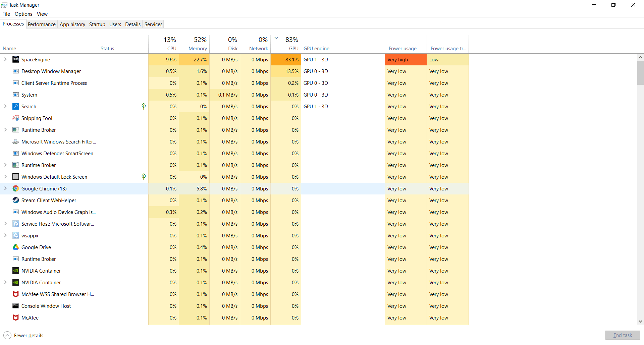Open the Options menu

coord(23,14)
